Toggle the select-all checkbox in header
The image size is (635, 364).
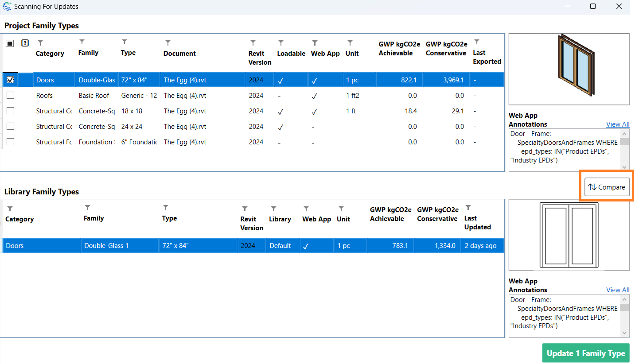(x=10, y=43)
